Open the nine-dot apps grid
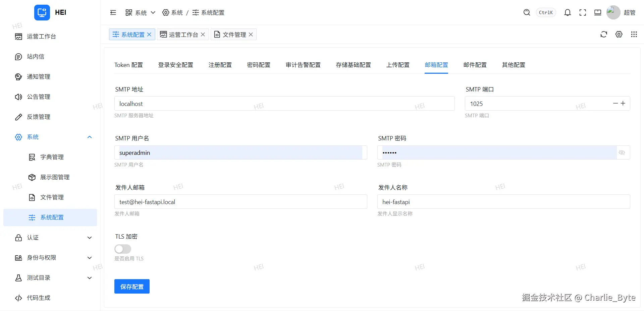644x311 pixels. click(x=634, y=34)
